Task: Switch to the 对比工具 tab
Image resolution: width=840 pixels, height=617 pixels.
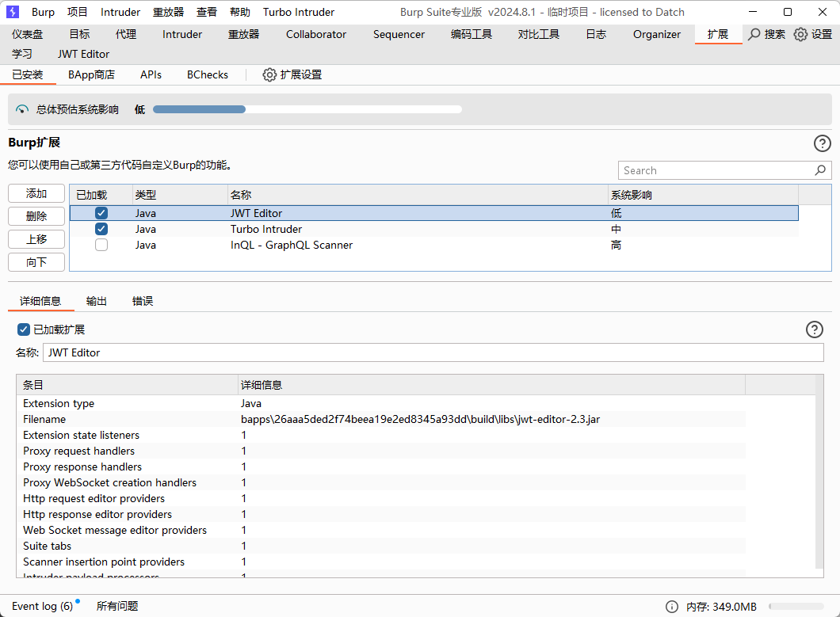Action: (538, 34)
